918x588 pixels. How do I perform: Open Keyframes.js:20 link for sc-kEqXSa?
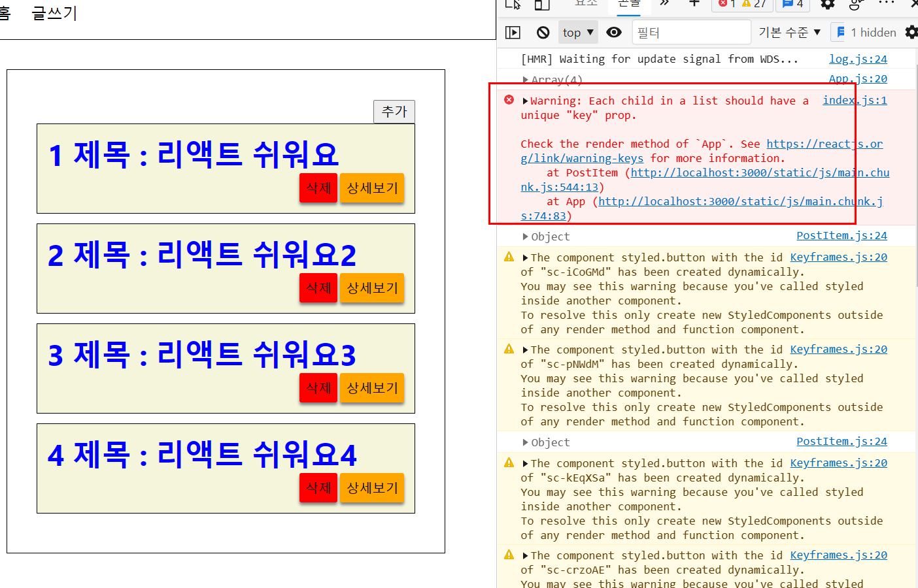[x=838, y=463]
